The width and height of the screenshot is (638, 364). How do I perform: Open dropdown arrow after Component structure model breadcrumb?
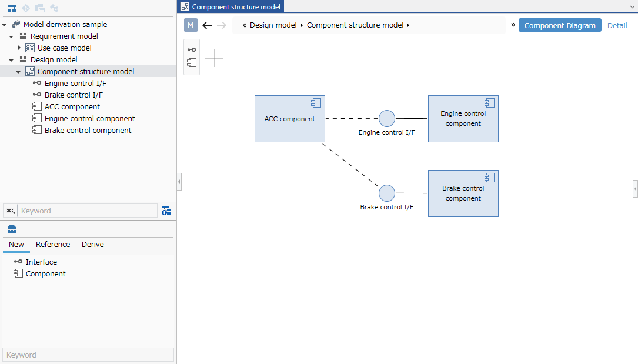pyautogui.click(x=408, y=25)
